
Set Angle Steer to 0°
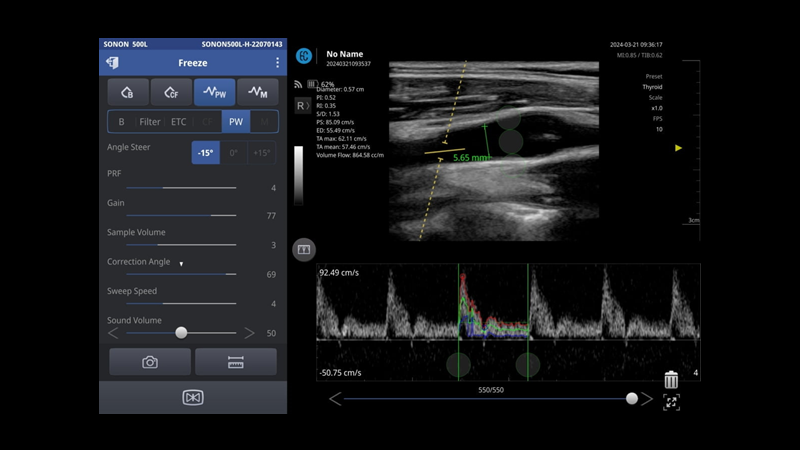(234, 153)
